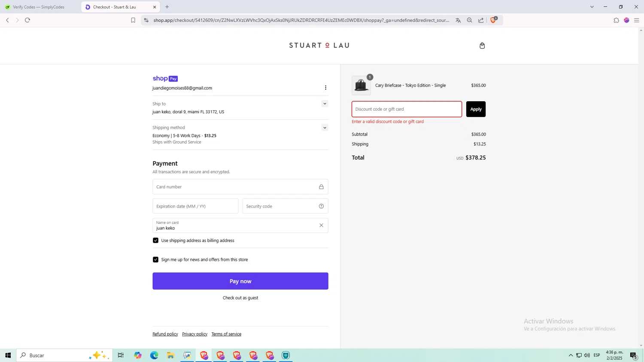
Task: View site information icon in address bar
Action: tap(146, 20)
